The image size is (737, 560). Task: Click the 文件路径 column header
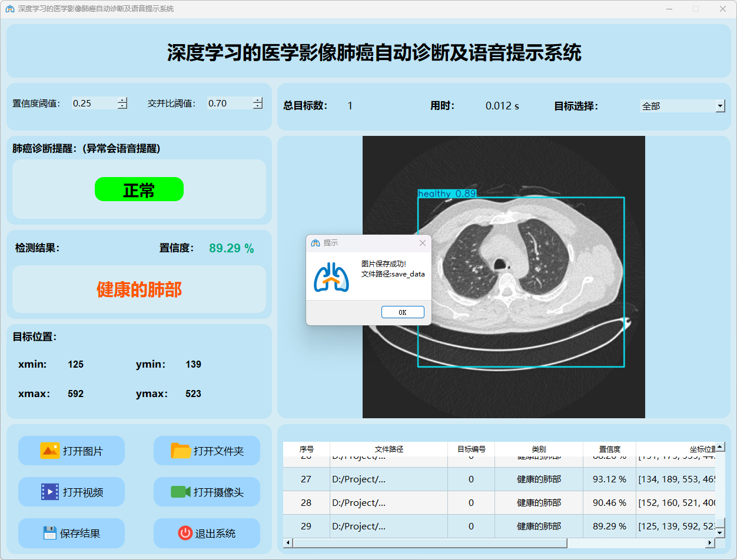389,449
